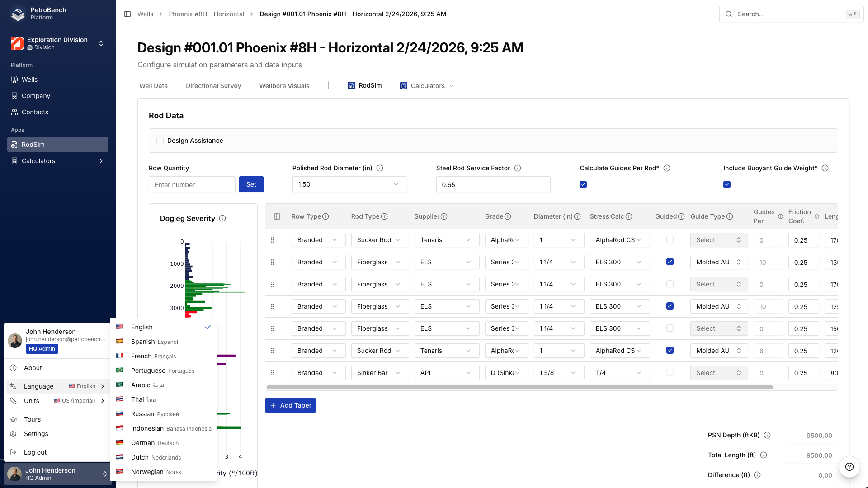Click the table's horizontal scrollbar

click(520, 387)
